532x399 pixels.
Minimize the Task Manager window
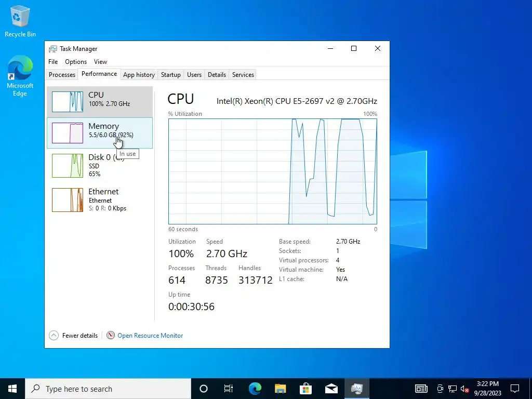pyautogui.click(x=330, y=48)
